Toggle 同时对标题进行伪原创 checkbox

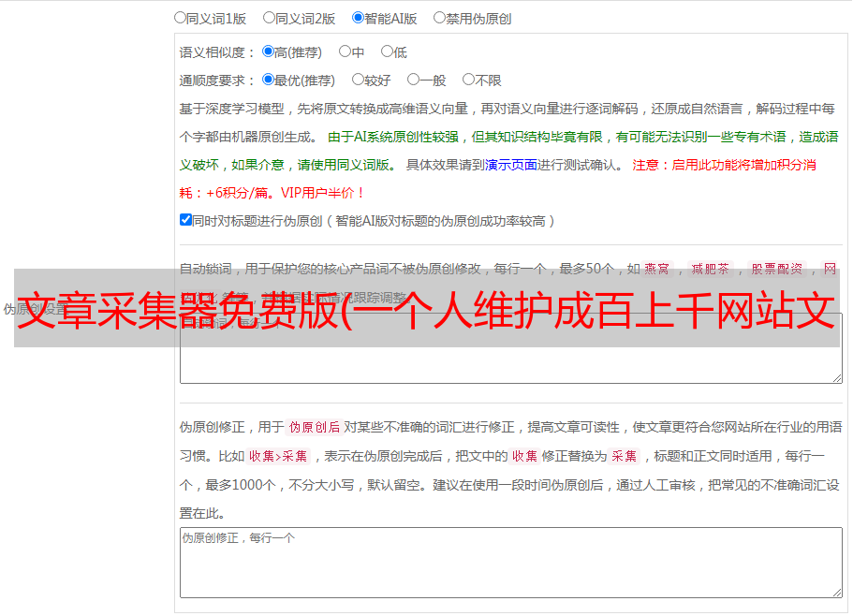pos(185,220)
